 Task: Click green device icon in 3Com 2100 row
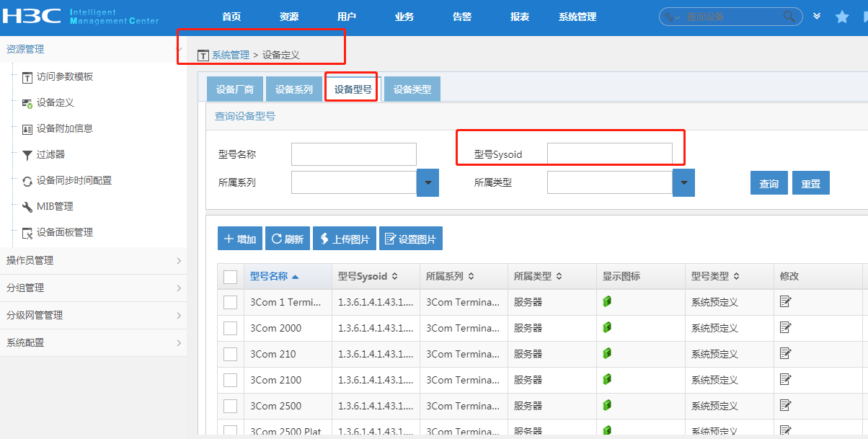[607, 379]
